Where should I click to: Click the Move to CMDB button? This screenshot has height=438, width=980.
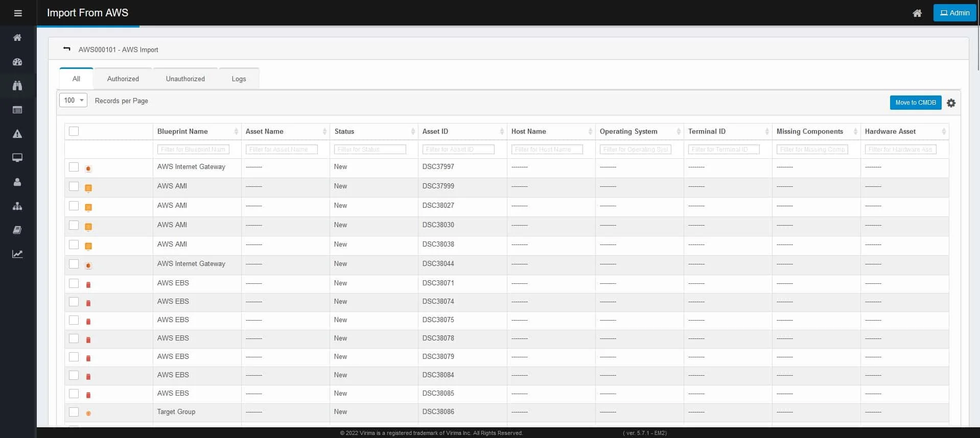(x=915, y=103)
